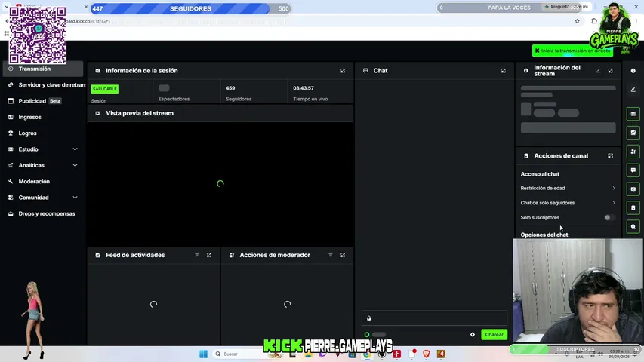Expand the Acciones de canal panel
Image resolution: width=644 pixels, height=362 pixels.
[x=610, y=156]
